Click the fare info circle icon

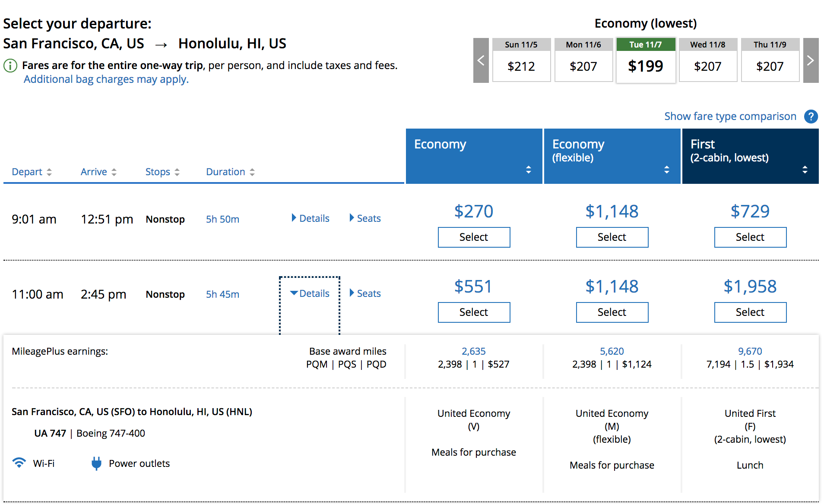(10, 66)
